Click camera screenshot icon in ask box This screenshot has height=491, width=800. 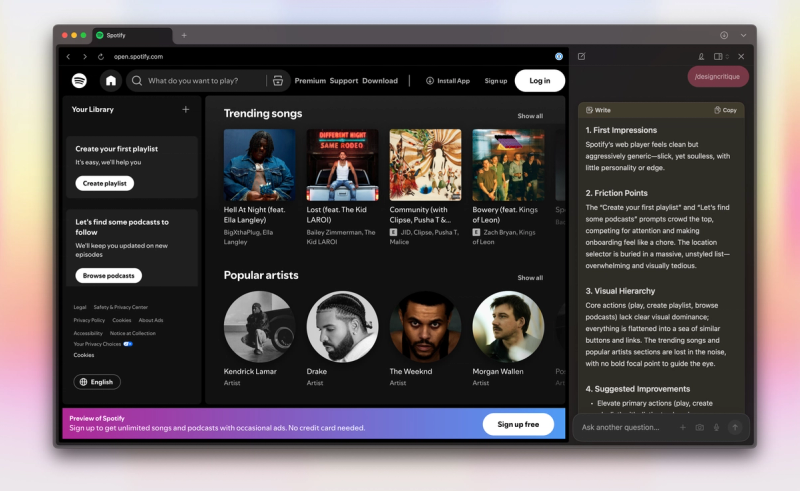pyautogui.click(x=699, y=427)
